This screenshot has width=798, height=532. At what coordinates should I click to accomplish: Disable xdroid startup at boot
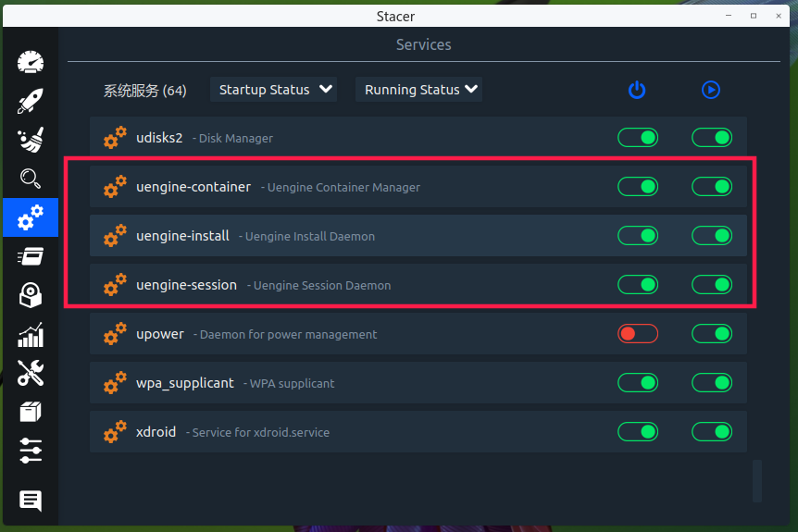[x=638, y=432]
